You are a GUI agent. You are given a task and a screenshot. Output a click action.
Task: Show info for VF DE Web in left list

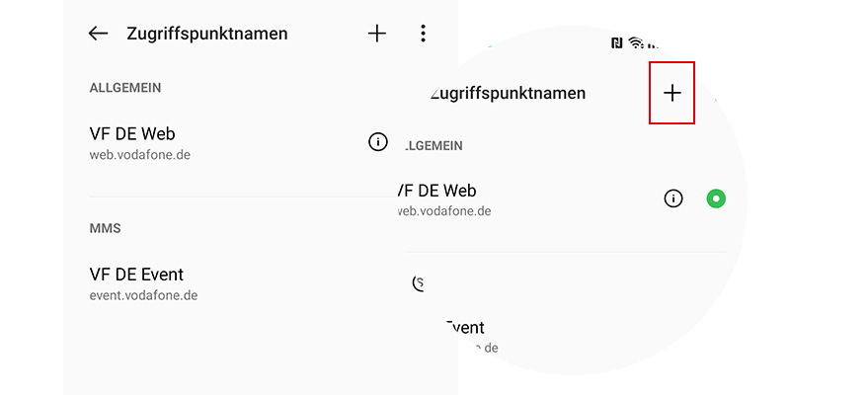pos(377,142)
